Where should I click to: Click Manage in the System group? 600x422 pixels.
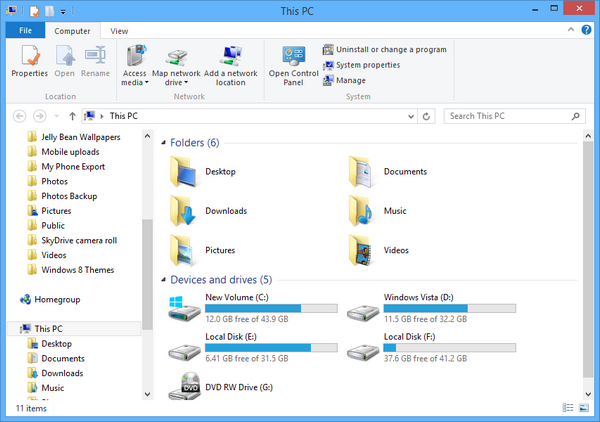tap(344, 80)
